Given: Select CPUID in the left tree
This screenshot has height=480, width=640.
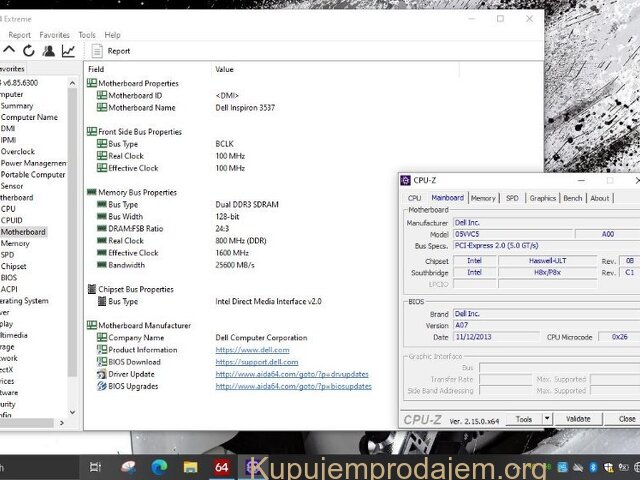Looking at the screenshot, I should coord(12,220).
